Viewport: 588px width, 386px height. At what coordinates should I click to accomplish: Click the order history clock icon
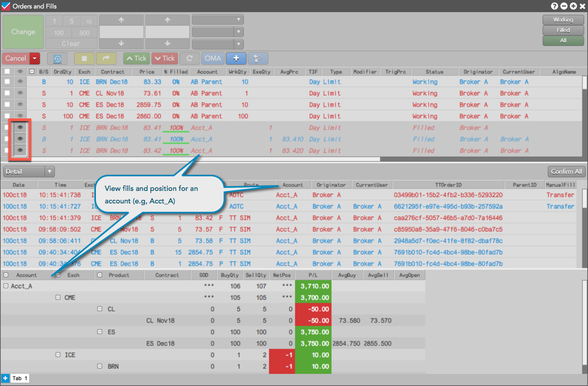pos(57,58)
